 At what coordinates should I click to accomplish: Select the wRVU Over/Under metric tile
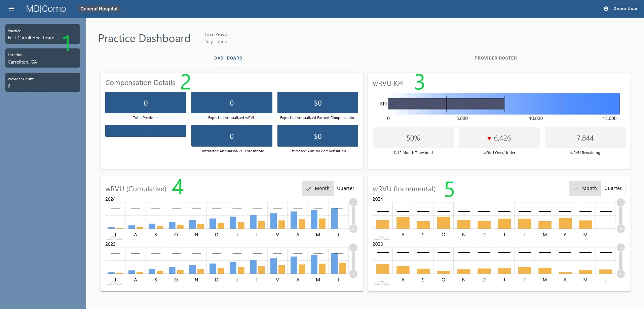pos(499,138)
